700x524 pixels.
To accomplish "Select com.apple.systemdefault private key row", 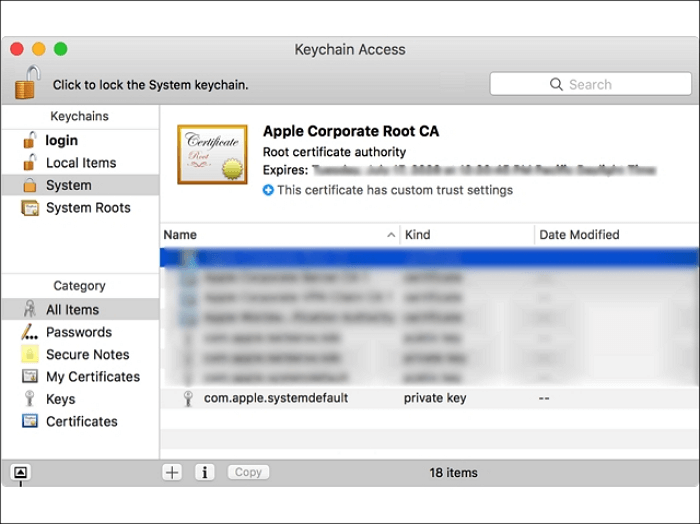I will pos(429,398).
